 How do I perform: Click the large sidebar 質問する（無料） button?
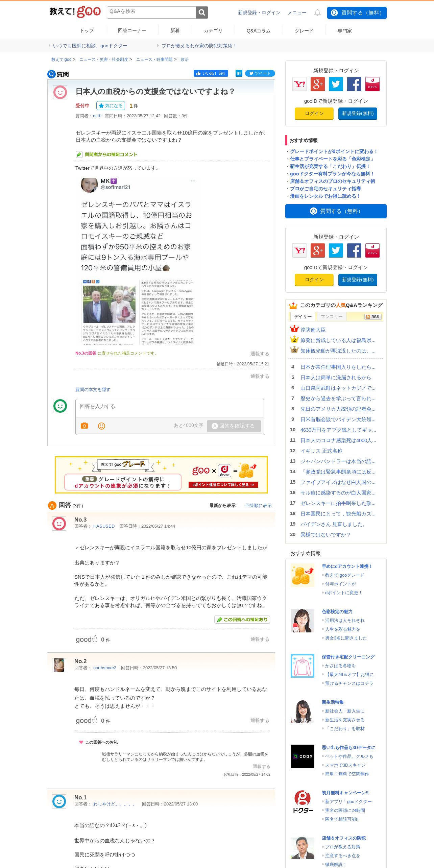pos(336,211)
